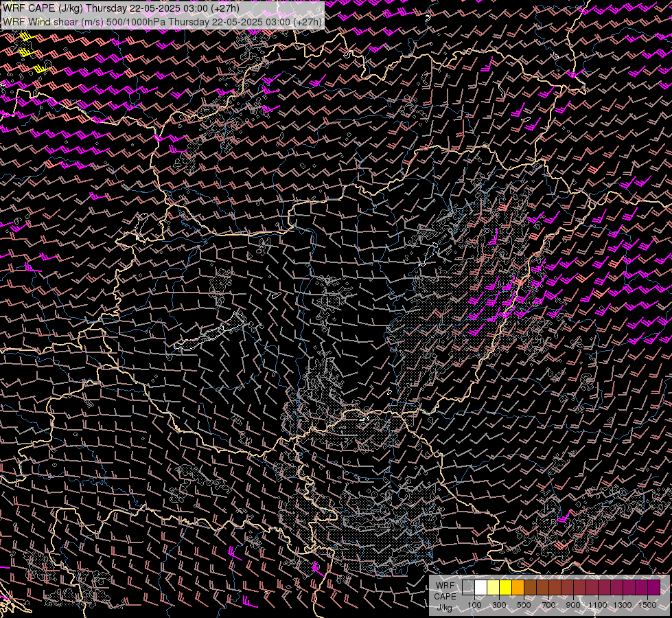The height and width of the screenshot is (618, 672).
Task: Click the 900 legend value
Action: 573,605
